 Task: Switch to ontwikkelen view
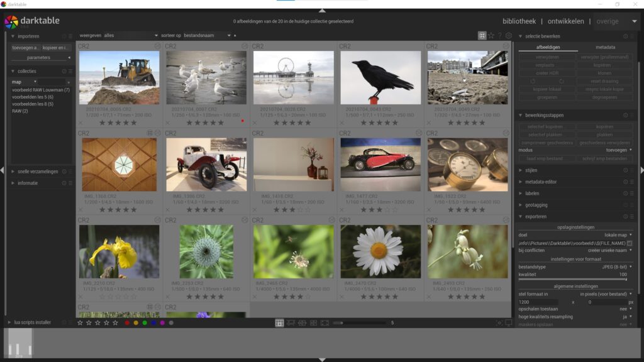tap(565, 21)
